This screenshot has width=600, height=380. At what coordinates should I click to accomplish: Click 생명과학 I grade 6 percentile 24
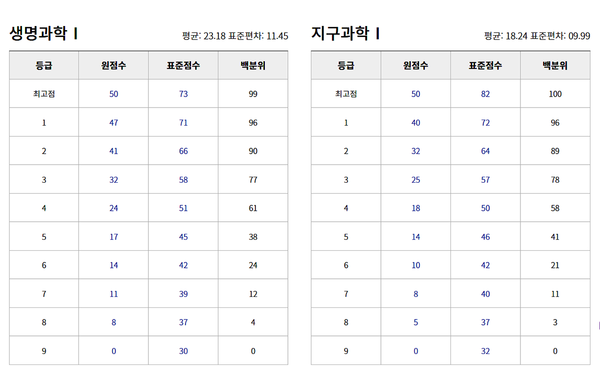[x=253, y=265]
